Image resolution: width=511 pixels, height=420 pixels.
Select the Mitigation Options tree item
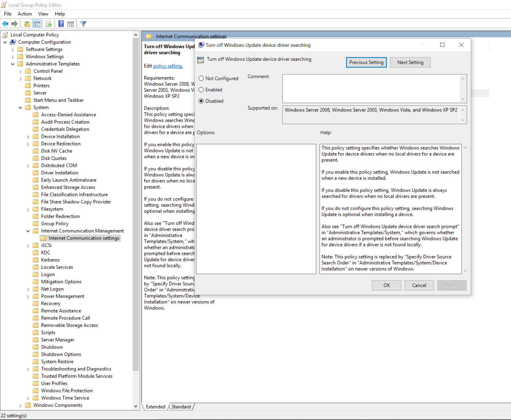61,282
